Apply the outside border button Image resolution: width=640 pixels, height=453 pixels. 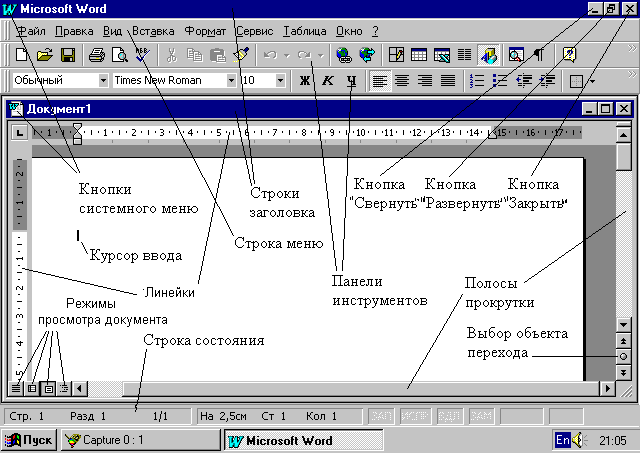pyautogui.click(x=576, y=81)
